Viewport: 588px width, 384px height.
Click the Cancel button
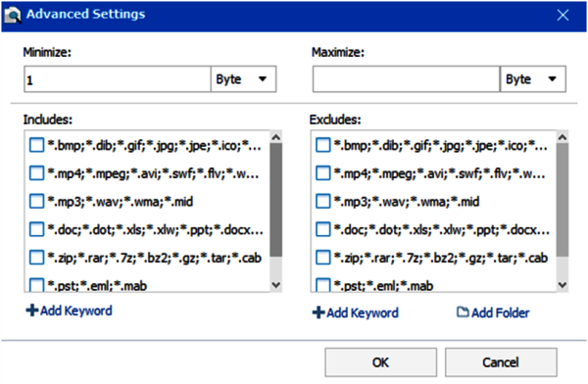501,362
